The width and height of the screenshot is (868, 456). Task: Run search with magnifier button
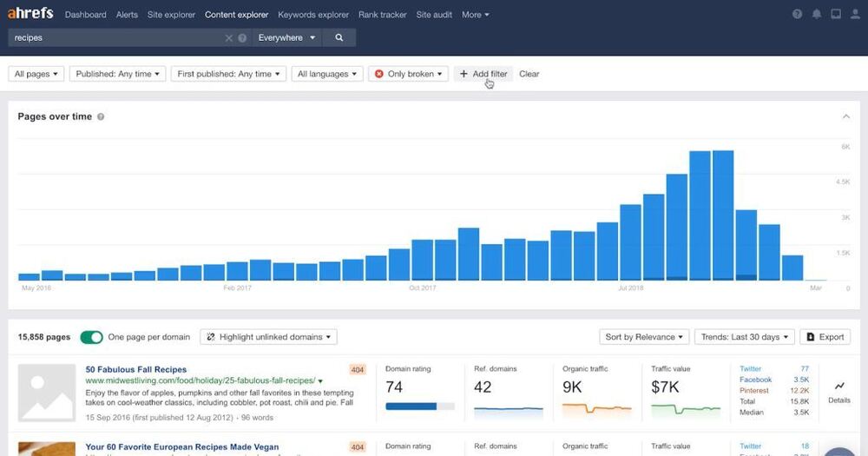click(x=339, y=37)
